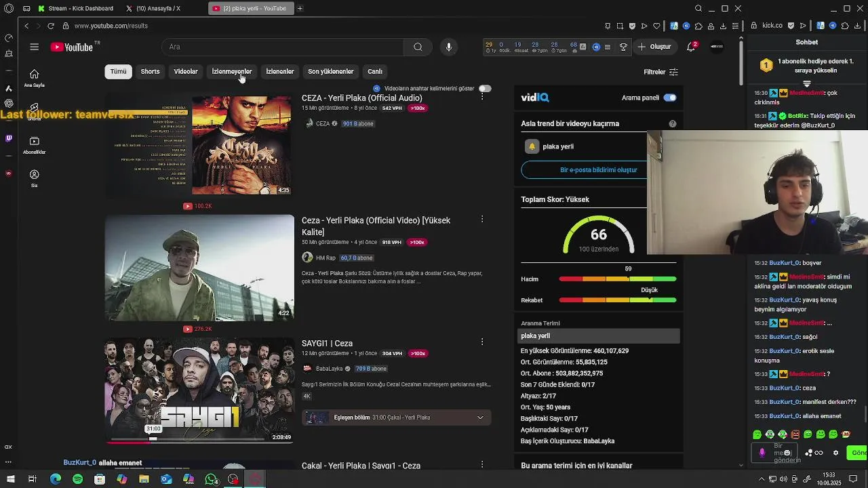Go to YouTube home via logo
Screen dimensions: 868x488
(72, 47)
